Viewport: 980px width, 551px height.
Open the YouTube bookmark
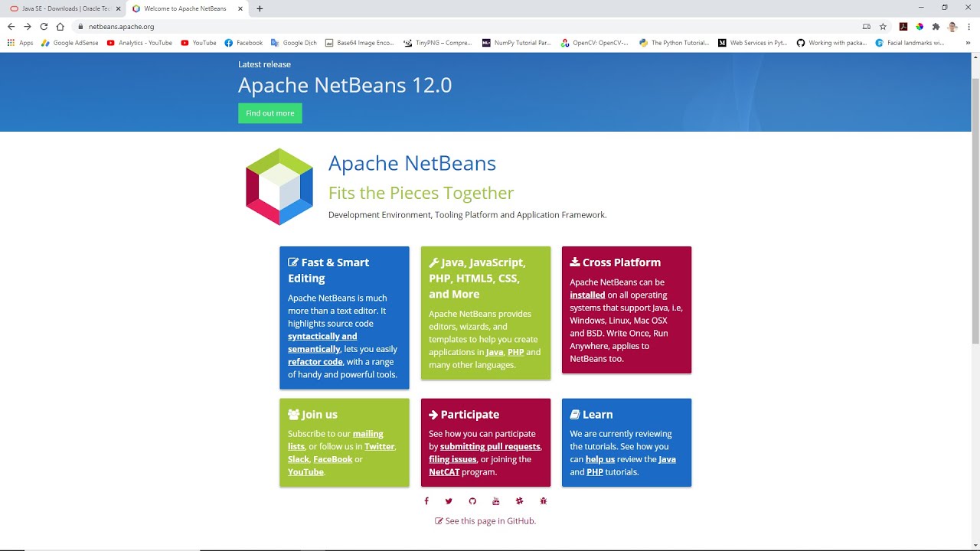point(198,43)
